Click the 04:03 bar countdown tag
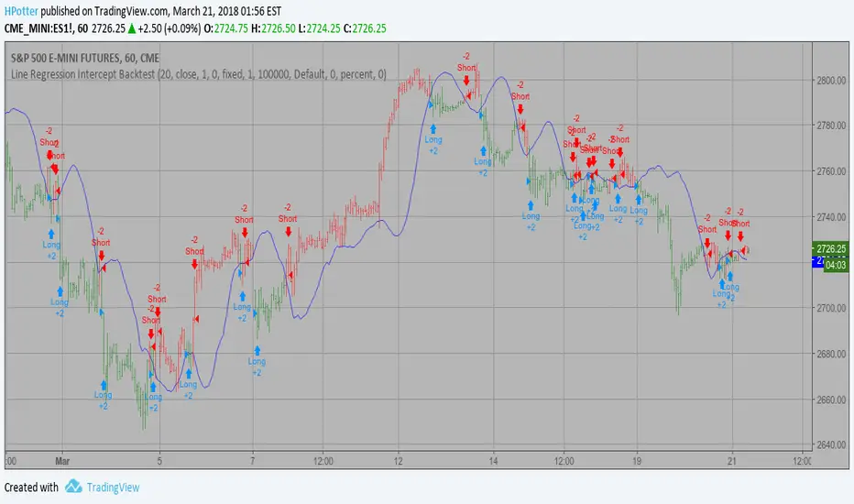Image resolution: width=854 pixels, height=504 pixels. pos(836,266)
